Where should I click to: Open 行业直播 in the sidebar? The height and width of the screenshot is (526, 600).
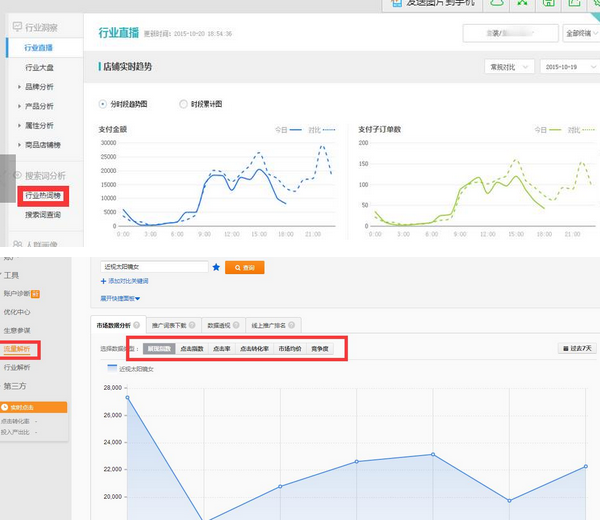pyautogui.click(x=38, y=47)
